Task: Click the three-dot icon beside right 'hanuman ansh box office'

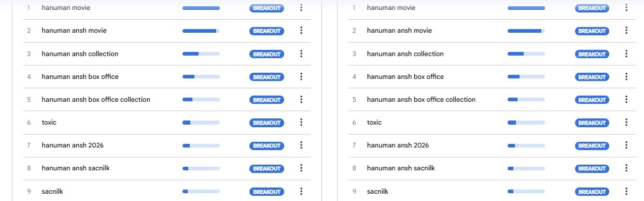Action: [x=626, y=77]
